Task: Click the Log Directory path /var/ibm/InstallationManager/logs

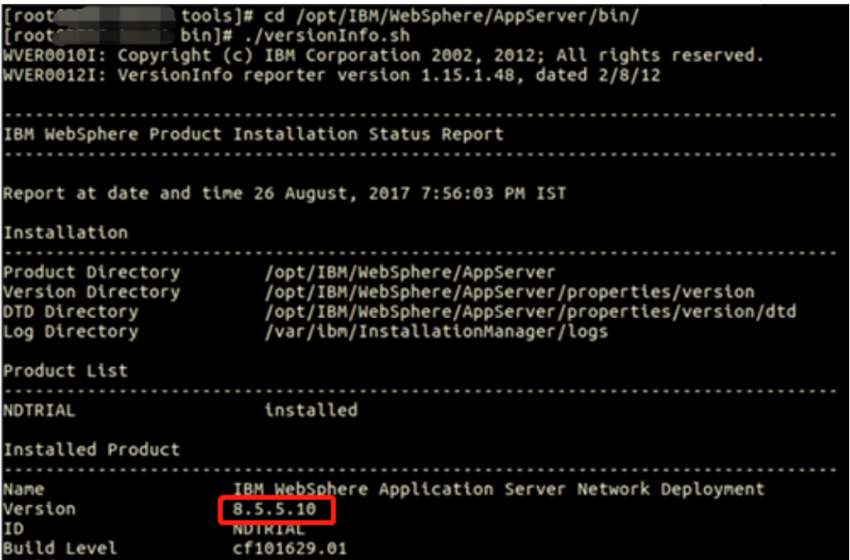Action: [435, 331]
